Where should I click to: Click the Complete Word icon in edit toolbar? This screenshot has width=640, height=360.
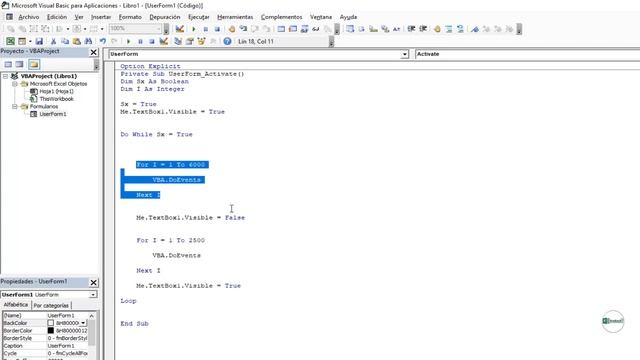[396, 29]
